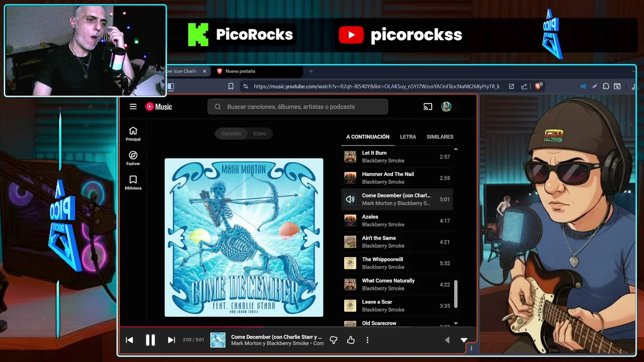
Task: Pause the current song
Action: [150, 340]
